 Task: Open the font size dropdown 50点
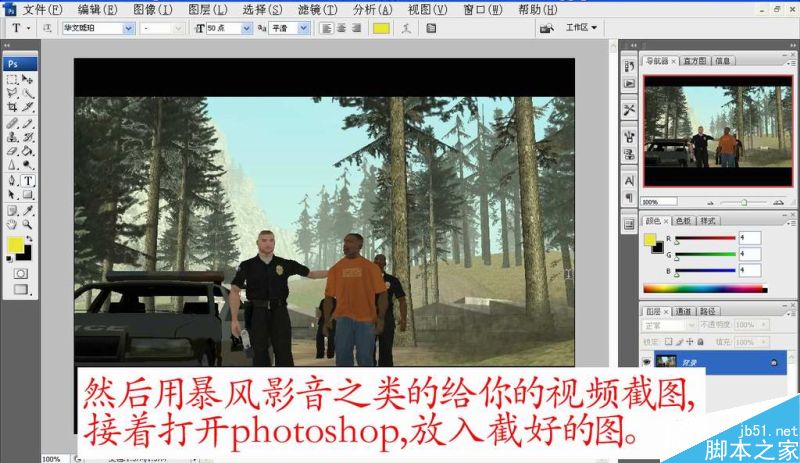(246, 28)
